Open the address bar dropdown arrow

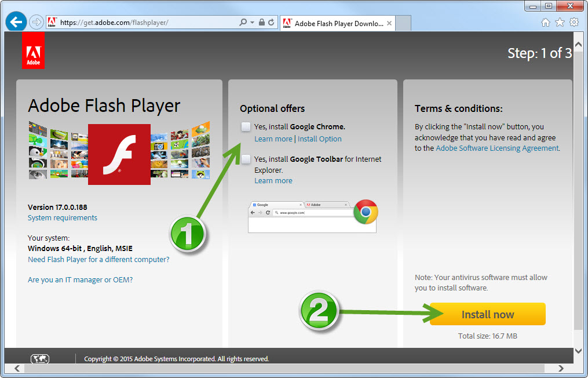click(252, 23)
